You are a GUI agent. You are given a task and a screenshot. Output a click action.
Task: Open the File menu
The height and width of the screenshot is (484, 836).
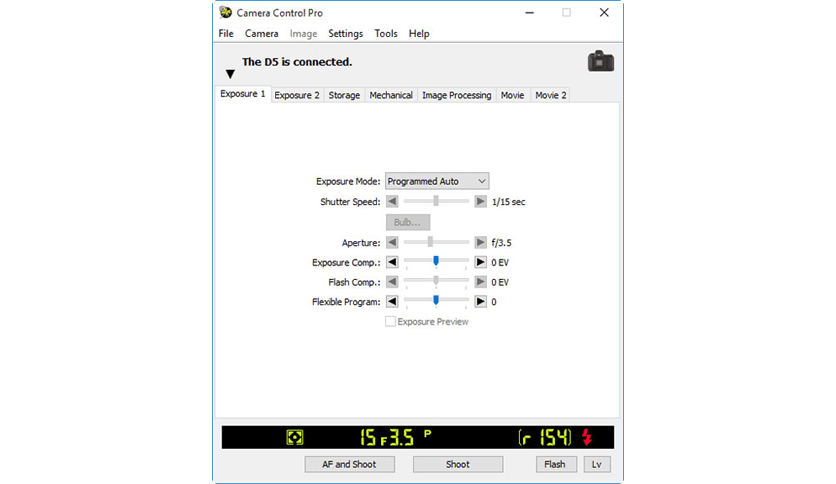[x=226, y=34]
